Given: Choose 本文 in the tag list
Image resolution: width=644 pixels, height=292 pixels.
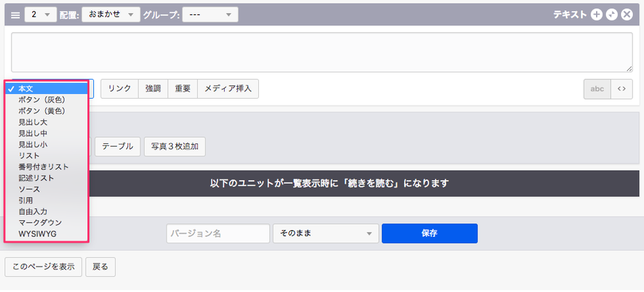Looking at the screenshot, I should tap(47, 88).
